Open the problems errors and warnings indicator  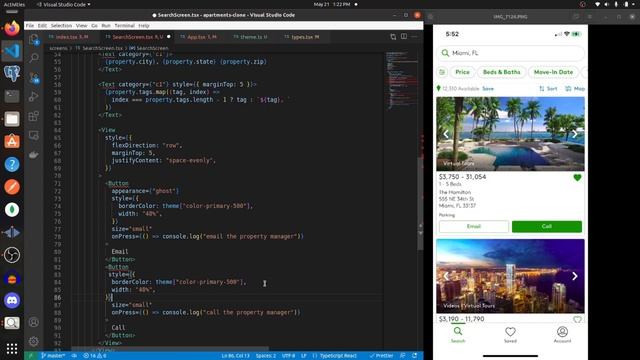95,356
